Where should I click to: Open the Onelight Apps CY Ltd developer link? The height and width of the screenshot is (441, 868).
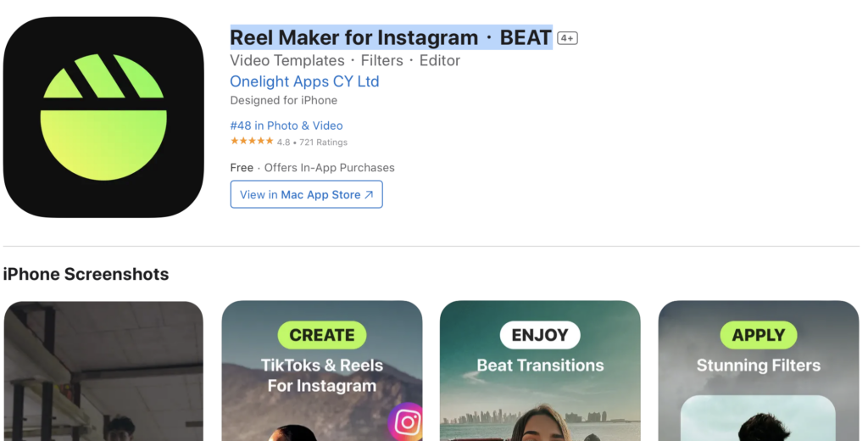click(304, 81)
